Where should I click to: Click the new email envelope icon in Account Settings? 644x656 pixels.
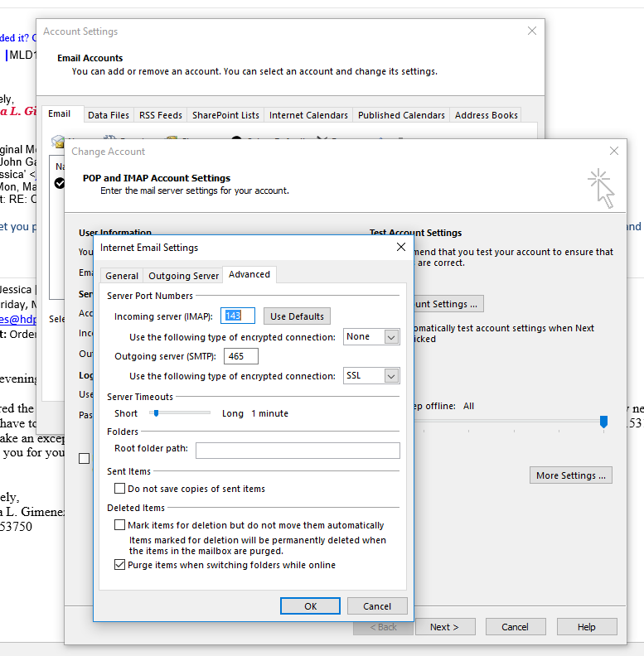tap(58, 142)
